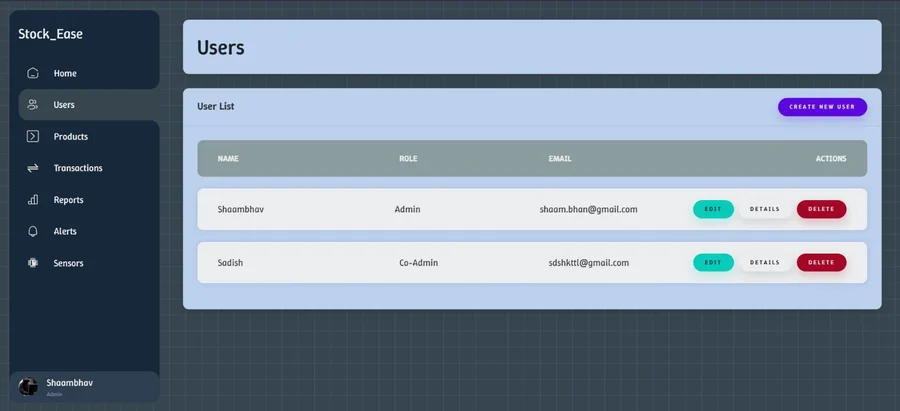Viewport: 900px width, 411px height.
Task: Click the Stock_Ease logo text
Action: pos(51,34)
